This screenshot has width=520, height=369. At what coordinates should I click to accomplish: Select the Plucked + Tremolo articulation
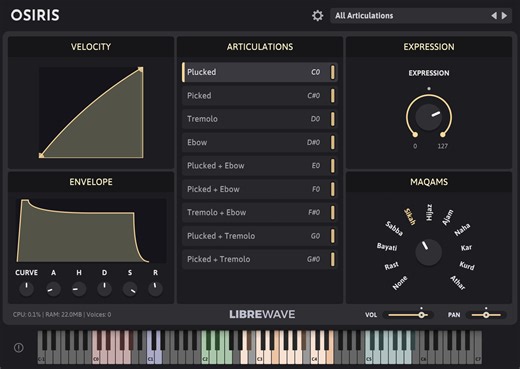tap(260, 236)
